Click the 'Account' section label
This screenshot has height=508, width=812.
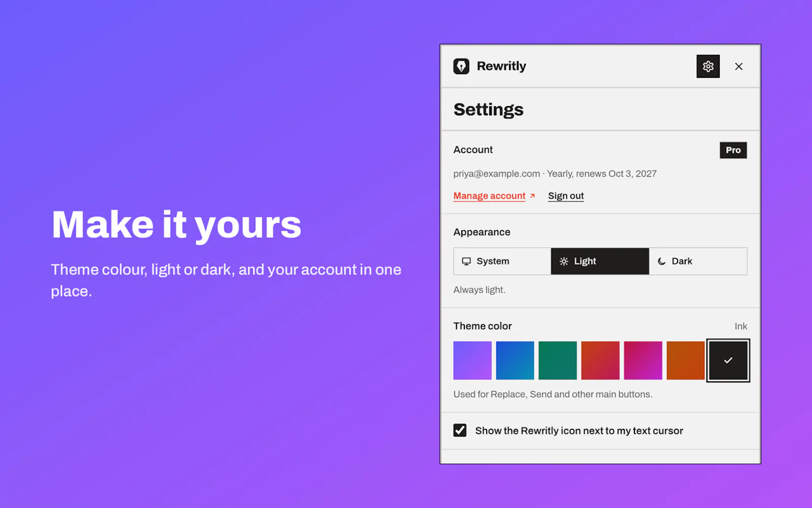[x=473, y=149]
